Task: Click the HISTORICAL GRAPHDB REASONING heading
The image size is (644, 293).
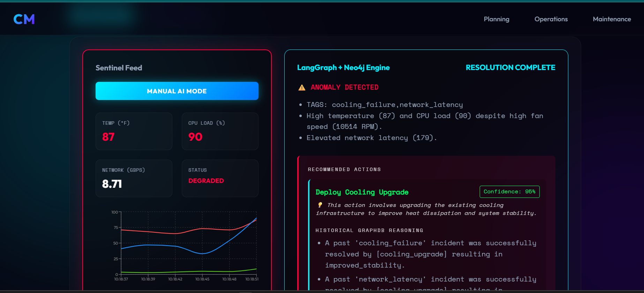Action: (369, 230)
